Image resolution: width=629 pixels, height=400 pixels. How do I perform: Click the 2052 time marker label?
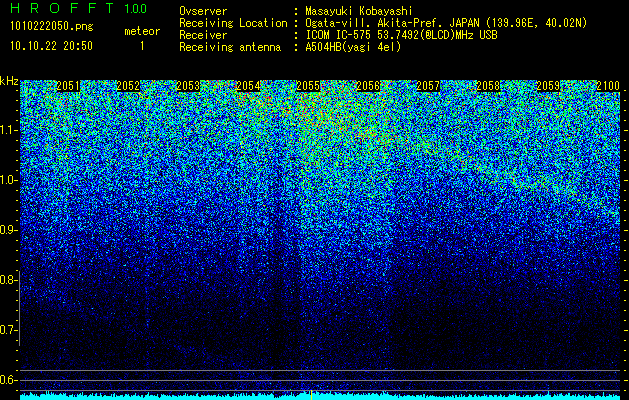(128, 86)
